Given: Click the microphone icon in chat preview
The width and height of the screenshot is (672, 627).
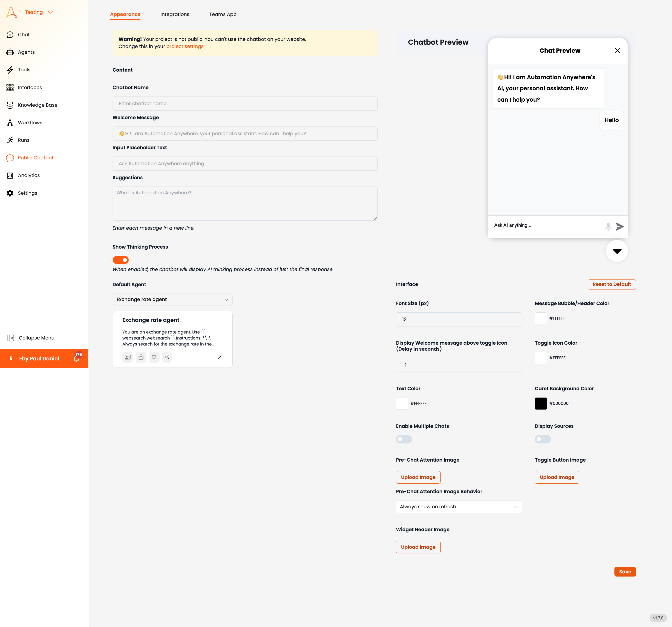Looking at the screenshot, I should tap(608, 227).
